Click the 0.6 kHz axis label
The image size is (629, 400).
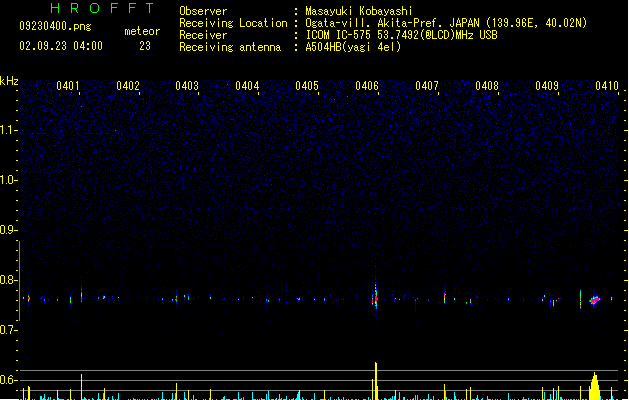pos(7,380)
